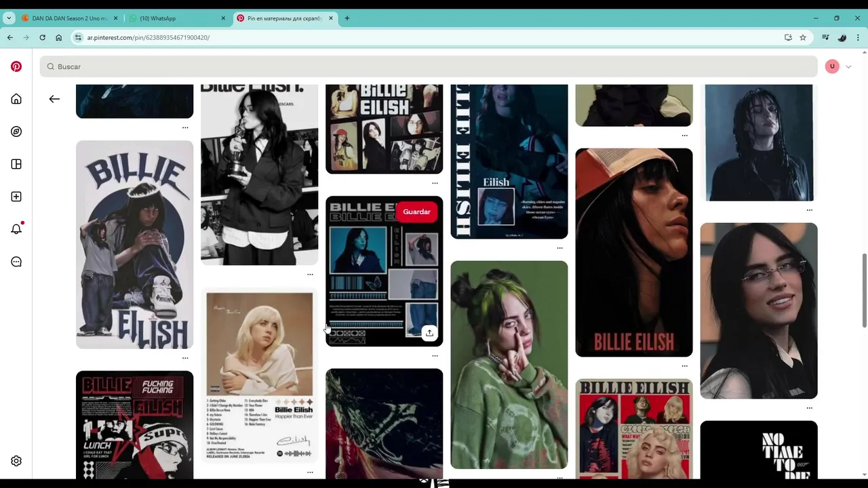Open options dots under the red-text cap portrait
This screenshot has height=488, width=868.
tap(684, 366)
